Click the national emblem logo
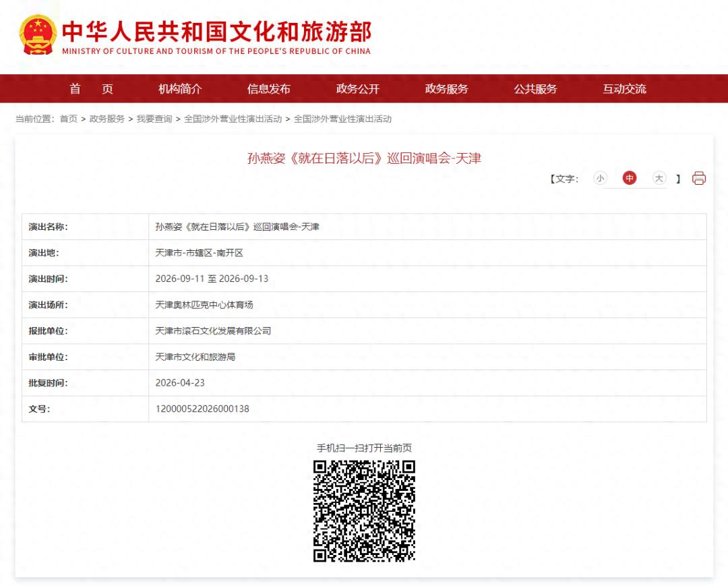 coord(38,34)
